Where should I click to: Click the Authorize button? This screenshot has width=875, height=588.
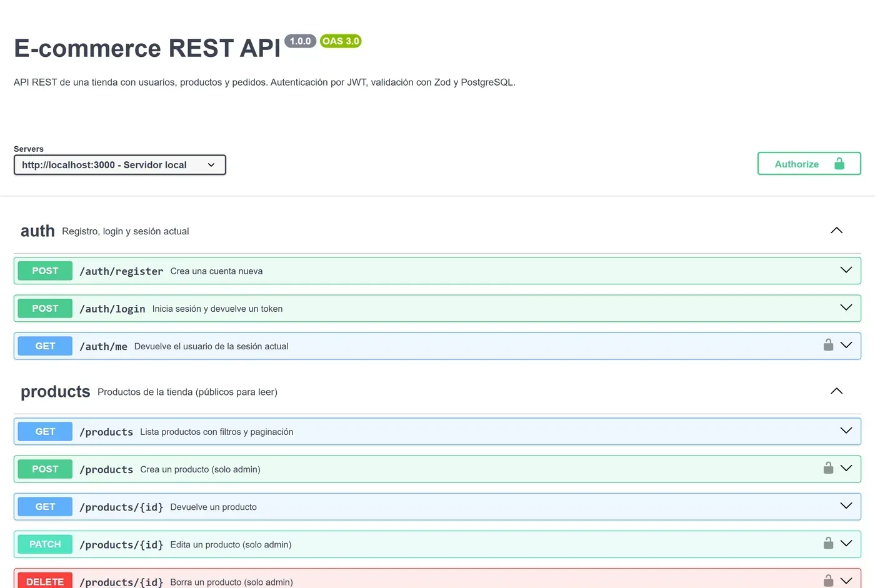point(809,164)
